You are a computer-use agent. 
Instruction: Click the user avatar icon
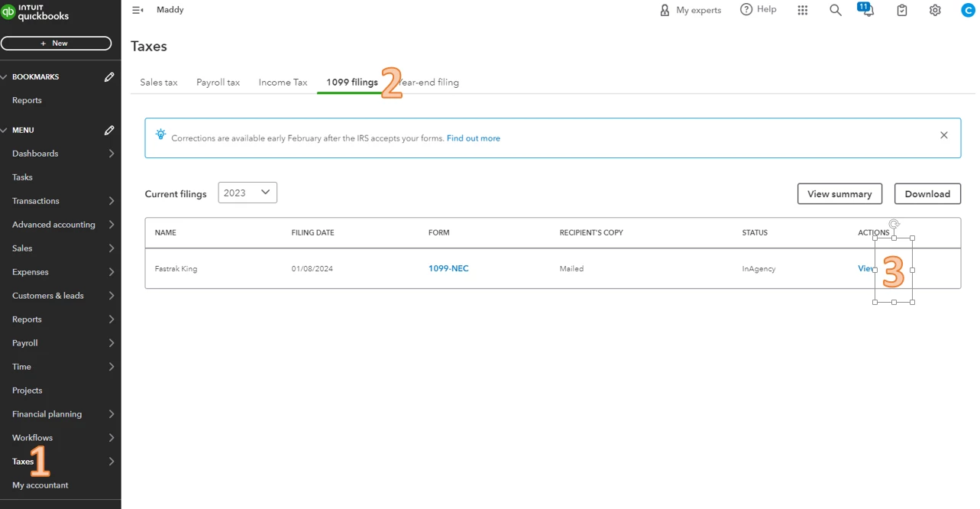968,10
